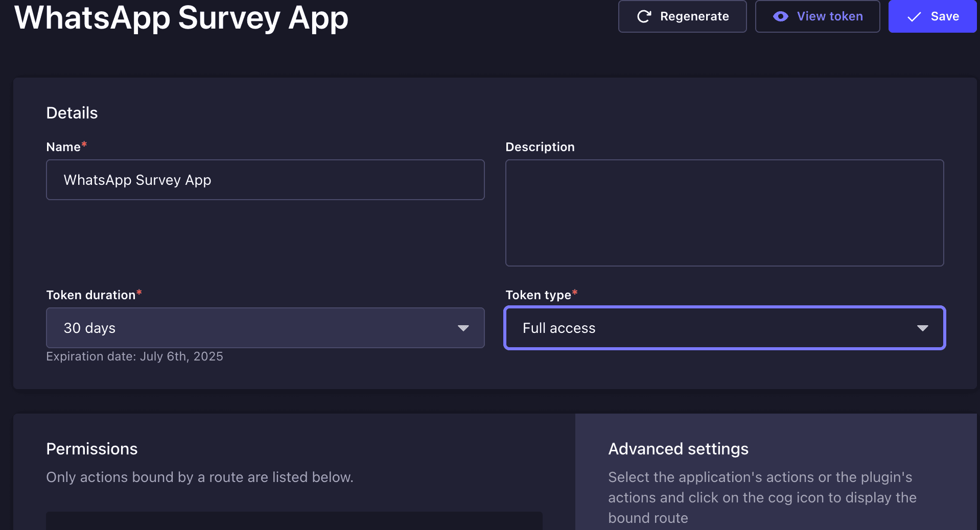Click inside the Description text area
Image resolution: width=980 pixels, height=530 pixels.
pos(725,213)
